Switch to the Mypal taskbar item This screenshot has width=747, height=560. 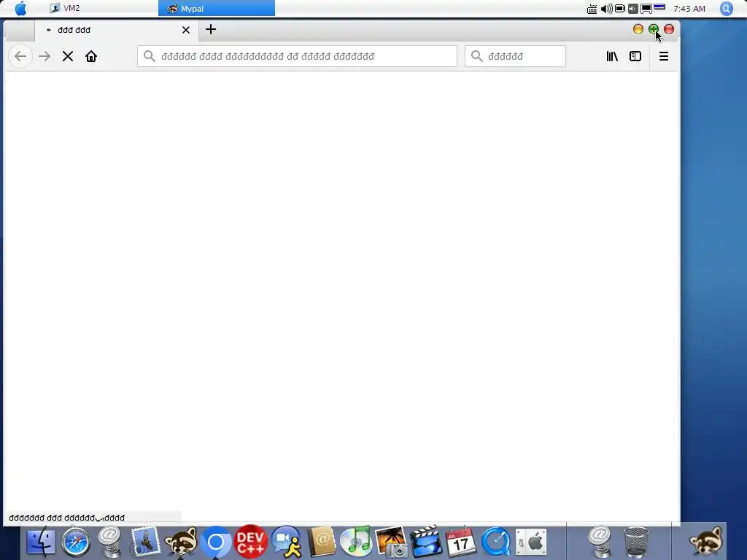coord(216,9)
